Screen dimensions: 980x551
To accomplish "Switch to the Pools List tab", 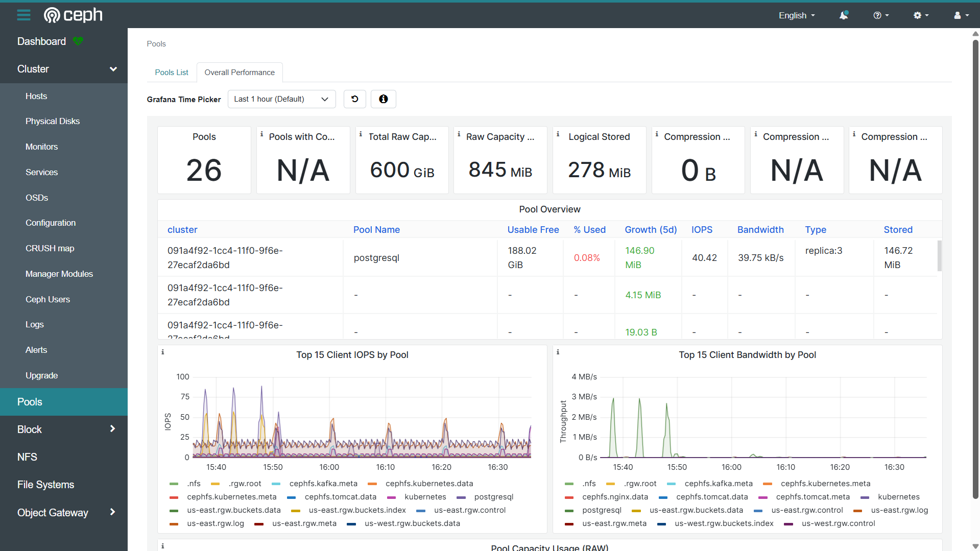I will (172, 73).
